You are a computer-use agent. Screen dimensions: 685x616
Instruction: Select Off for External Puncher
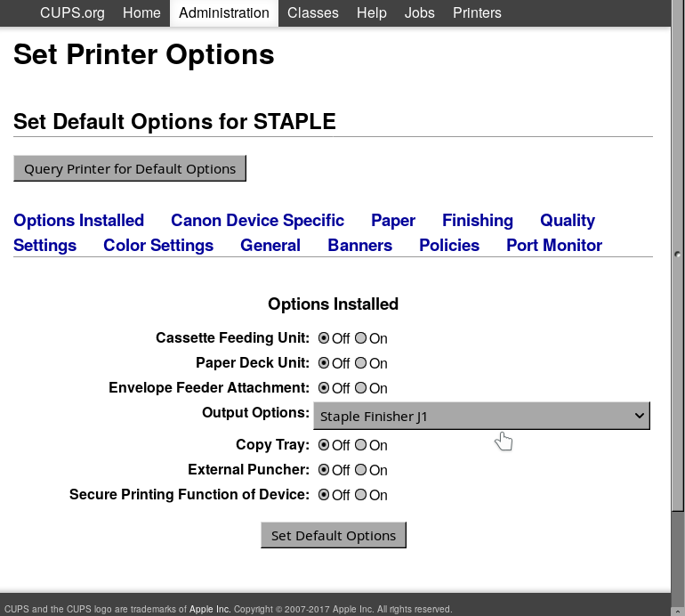[x=324, y=470]
